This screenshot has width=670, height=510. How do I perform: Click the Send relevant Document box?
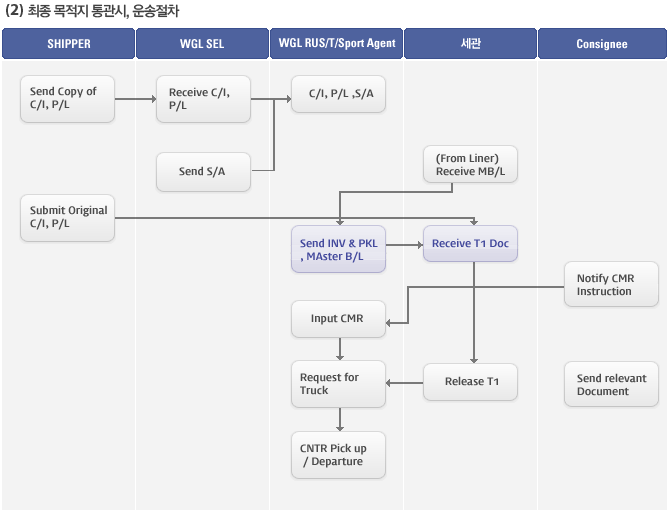611,384
